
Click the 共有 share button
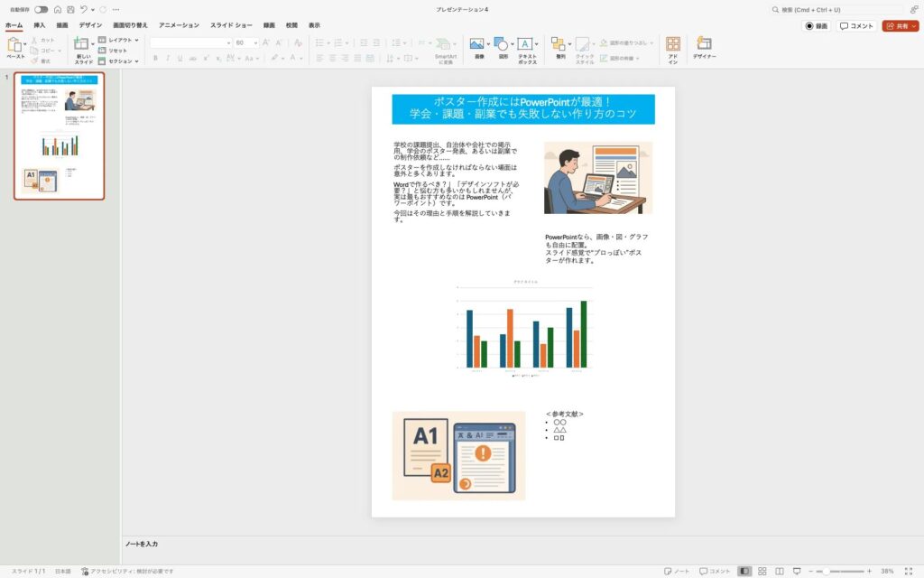click(901, 26)
